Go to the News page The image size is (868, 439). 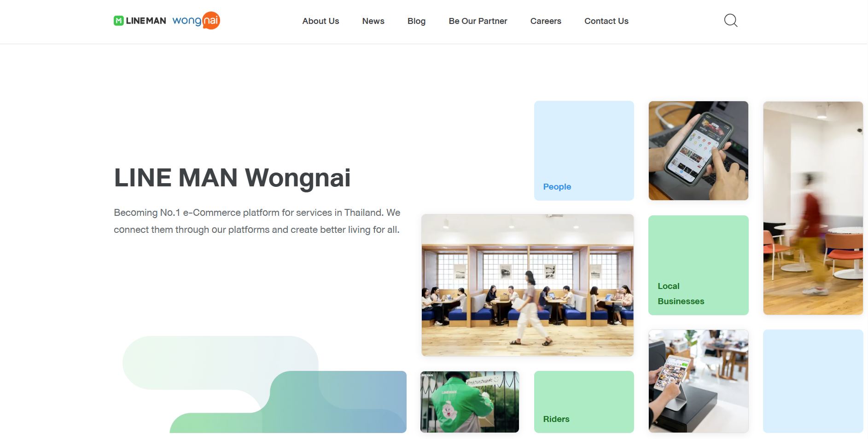373,21
